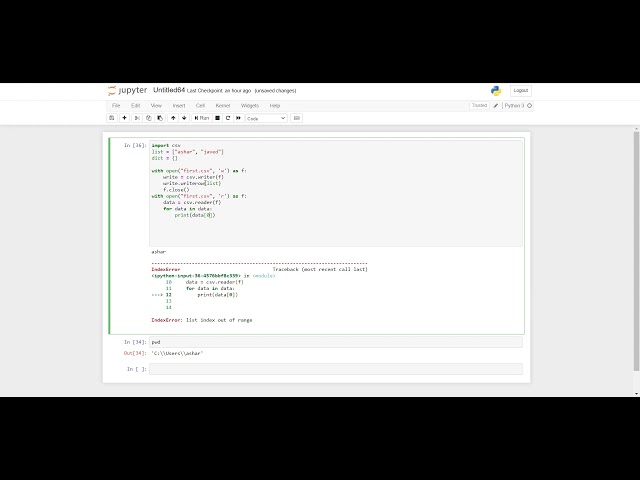Screen dimensions: 640x480
Task: Restart the kernel
Action: point(228,118)
